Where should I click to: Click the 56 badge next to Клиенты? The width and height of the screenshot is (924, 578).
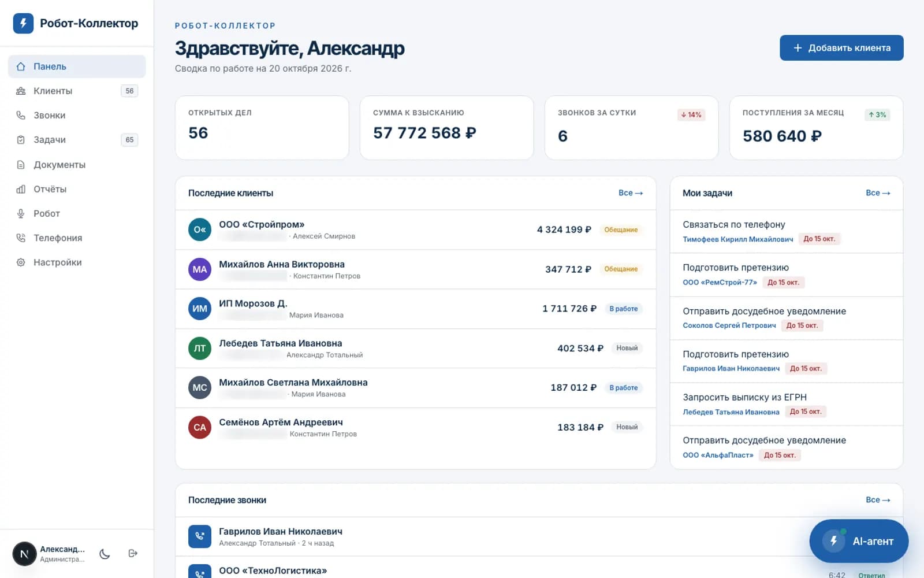coord(129,91)
